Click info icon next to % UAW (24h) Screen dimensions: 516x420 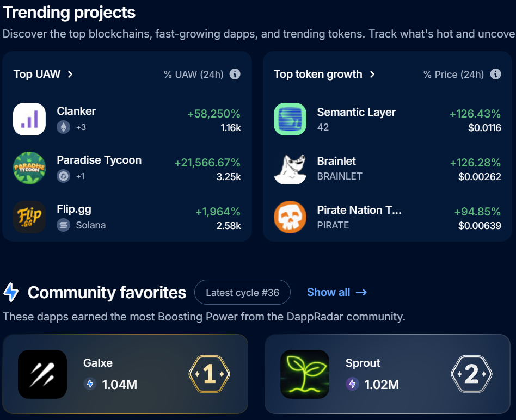point(235,74)
